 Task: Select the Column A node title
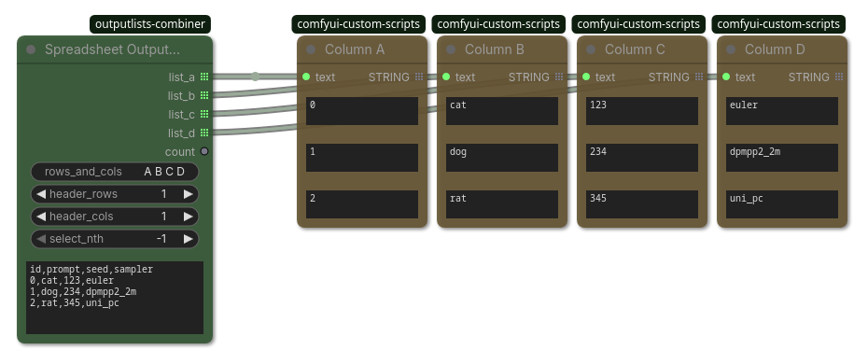[355, 49]
